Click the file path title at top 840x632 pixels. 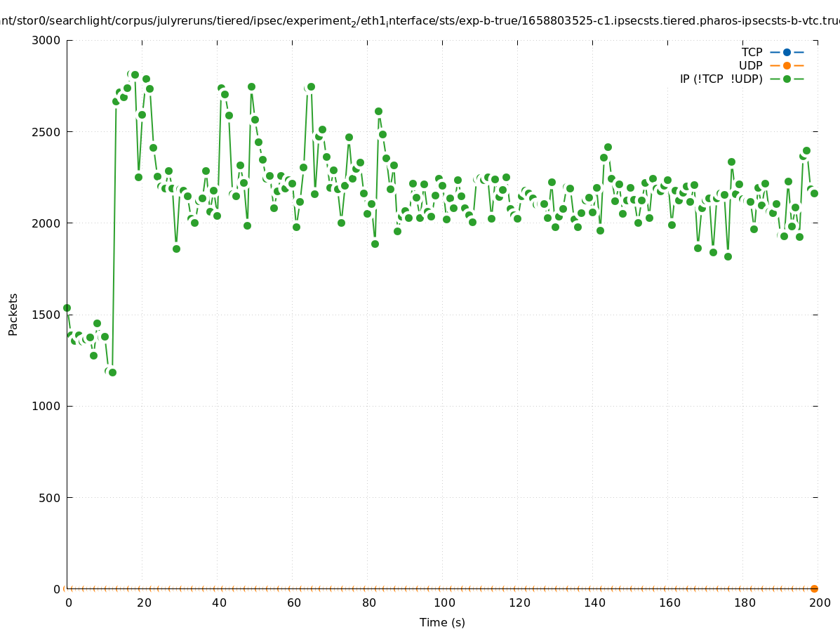420,21
